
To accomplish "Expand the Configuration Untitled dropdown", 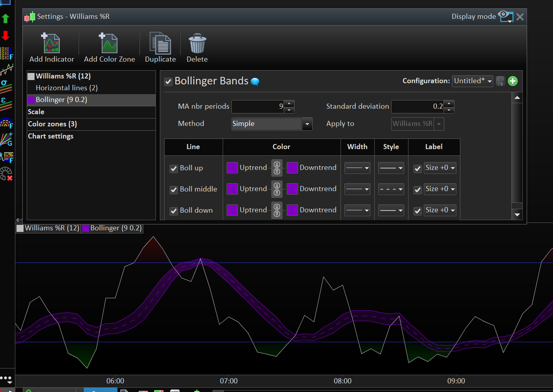I will pos(489,81).
